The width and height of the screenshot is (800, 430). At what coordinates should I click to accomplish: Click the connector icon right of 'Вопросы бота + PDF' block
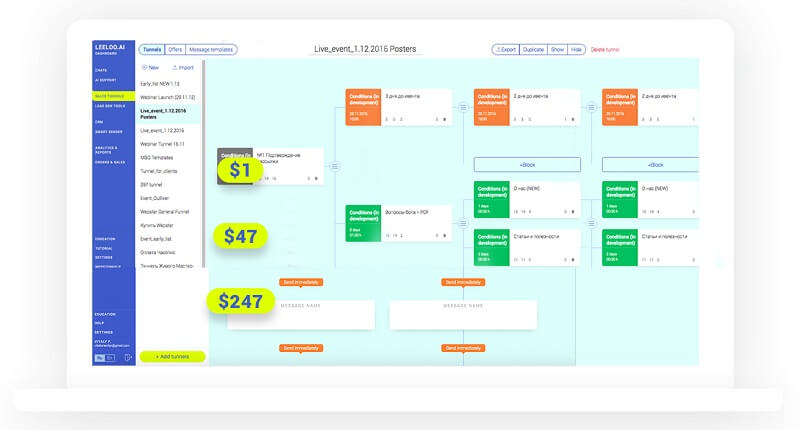pyautogui.click(x=464, y=221)
